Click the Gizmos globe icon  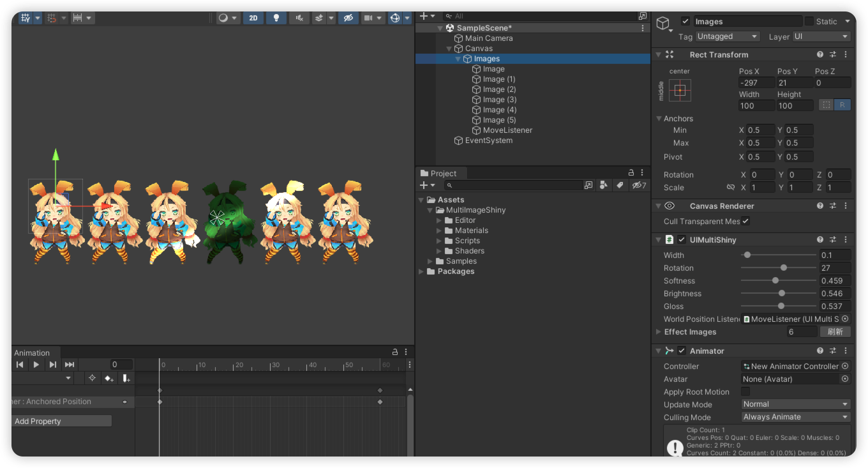click(x=395, y=18)
